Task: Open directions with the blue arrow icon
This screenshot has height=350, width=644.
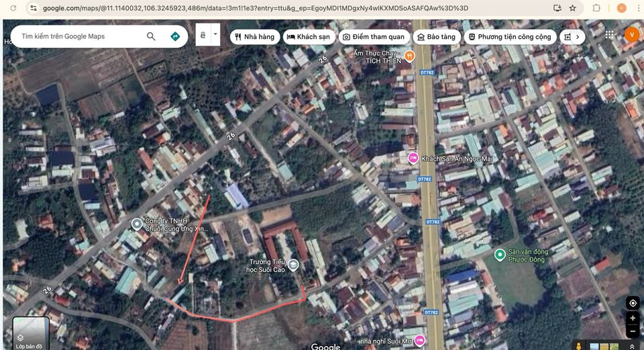Action: coord(175,36)
